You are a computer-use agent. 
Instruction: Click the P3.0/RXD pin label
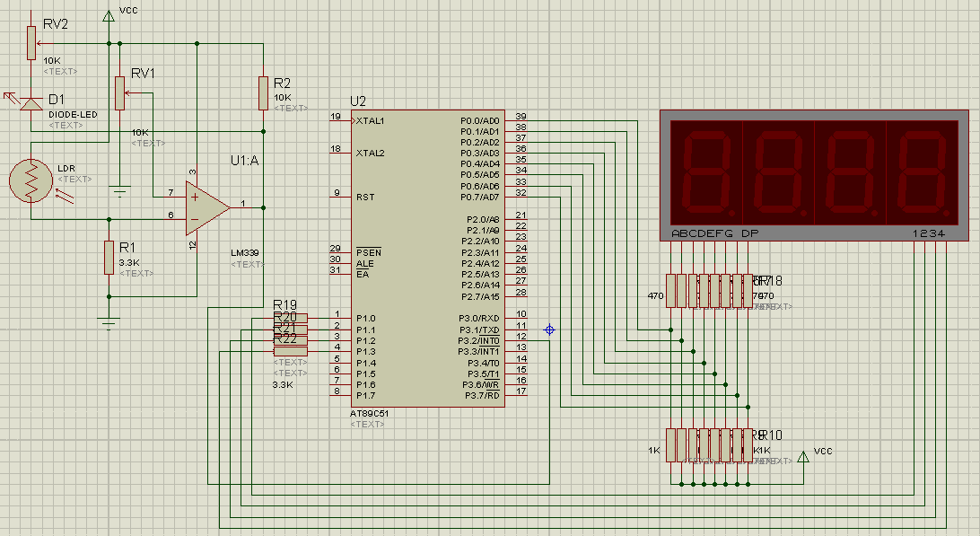(478, 319)
